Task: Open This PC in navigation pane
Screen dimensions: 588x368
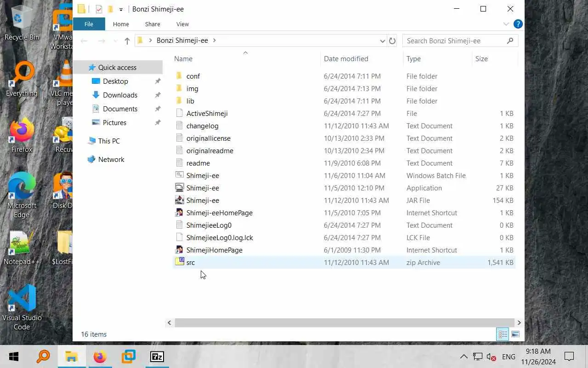Action: (x=109, y=141)
